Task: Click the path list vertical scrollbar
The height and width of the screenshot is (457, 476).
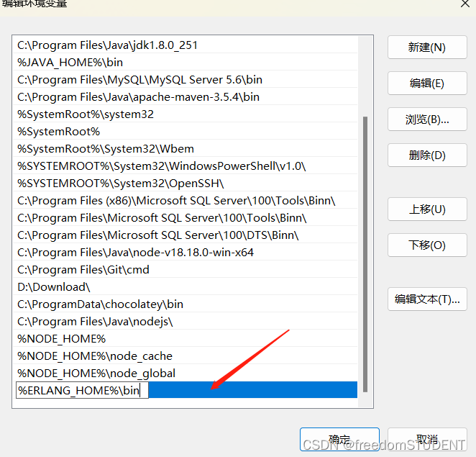Action: tap(366, 252)
